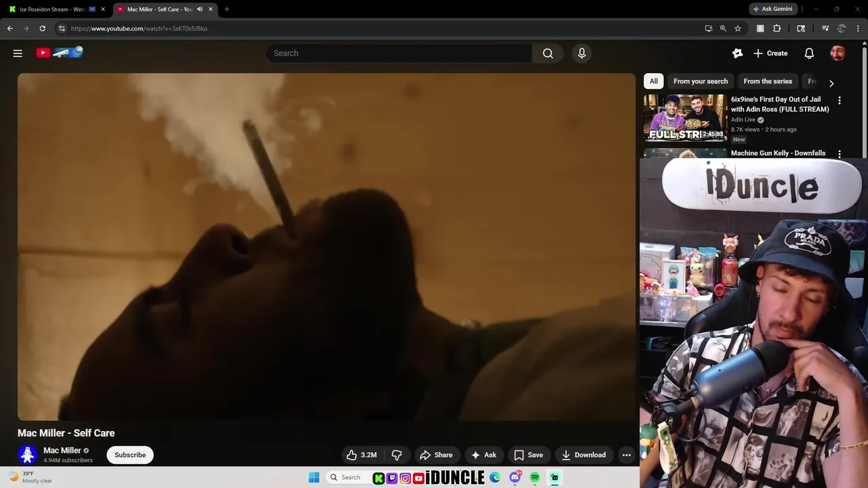This screenshot has height=488, width=868.
Task: Open 6ix9ine's First Day Out of Jail title
Action: click(x=780, y=104)
